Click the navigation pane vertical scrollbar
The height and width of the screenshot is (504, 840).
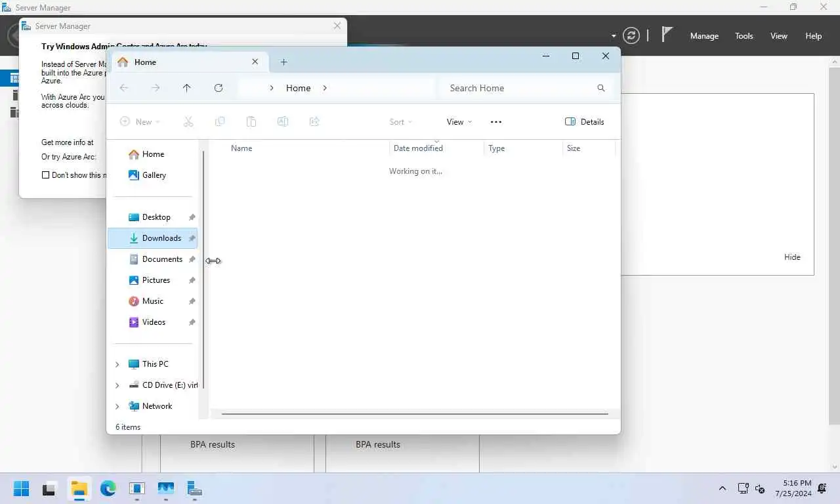tap(203, 269)
